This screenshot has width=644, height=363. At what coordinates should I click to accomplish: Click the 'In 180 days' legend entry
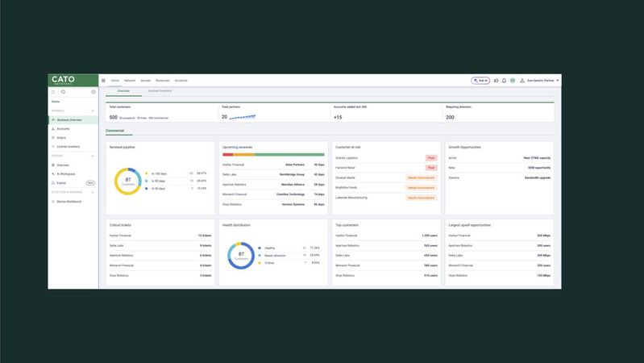click(159, 173)
